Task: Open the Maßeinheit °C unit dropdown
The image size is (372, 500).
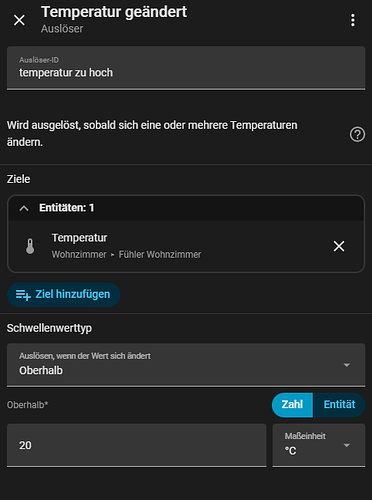Action: [x=319, y=445]
